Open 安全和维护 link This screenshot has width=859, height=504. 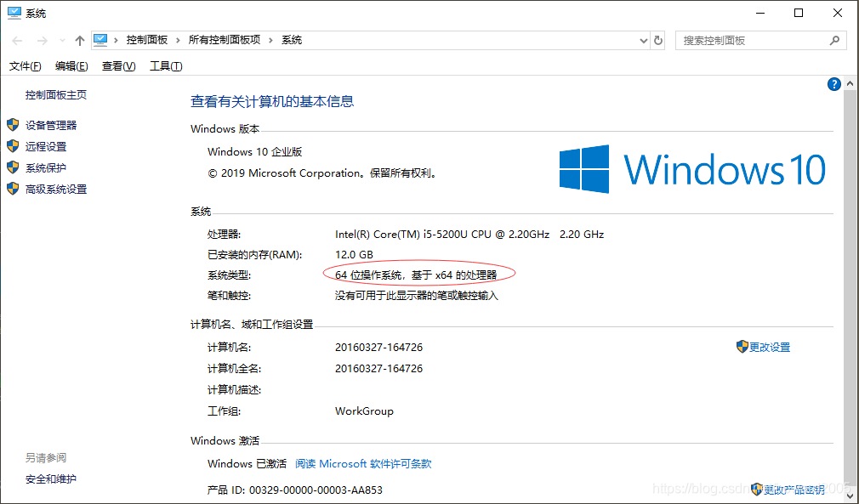(51, 479)
